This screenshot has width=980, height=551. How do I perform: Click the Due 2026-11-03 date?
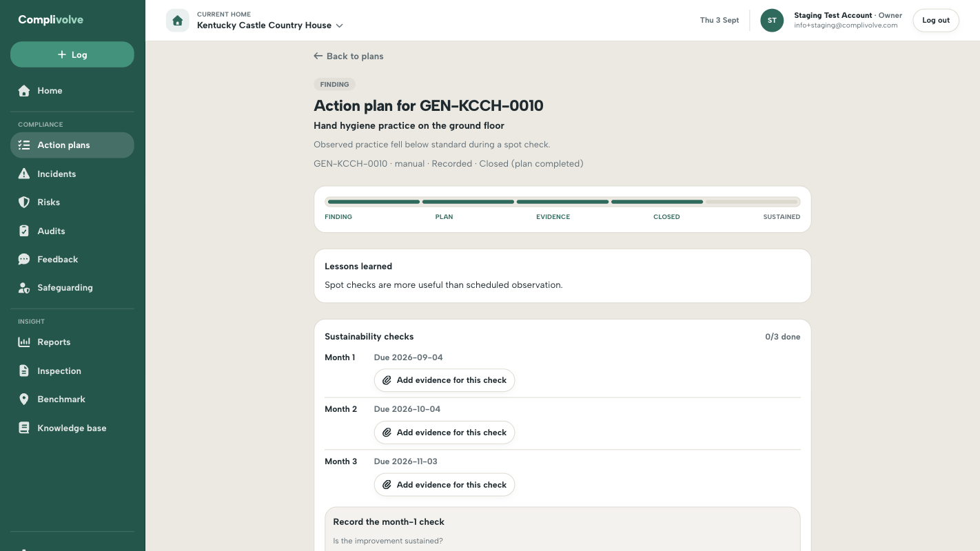point(406,461)
